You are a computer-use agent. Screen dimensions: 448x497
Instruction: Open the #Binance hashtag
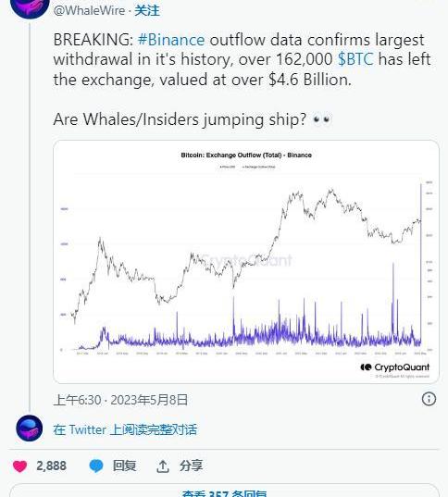(x=171, y=40)
